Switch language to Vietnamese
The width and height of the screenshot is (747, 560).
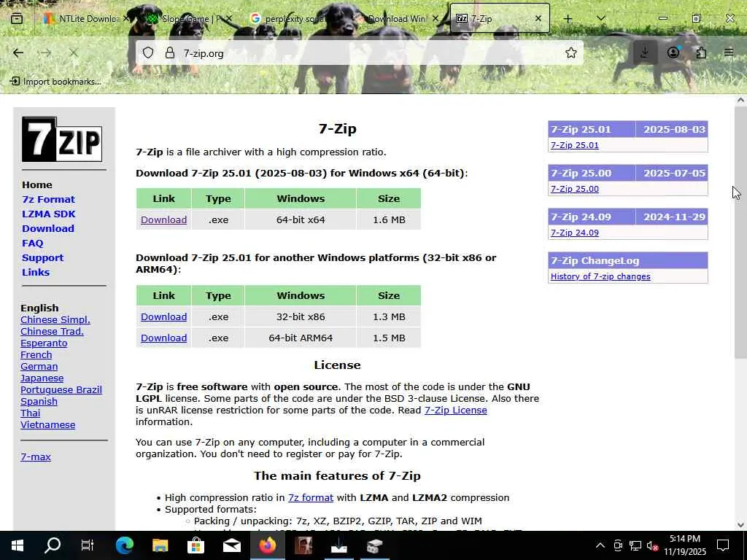[47, 425]
